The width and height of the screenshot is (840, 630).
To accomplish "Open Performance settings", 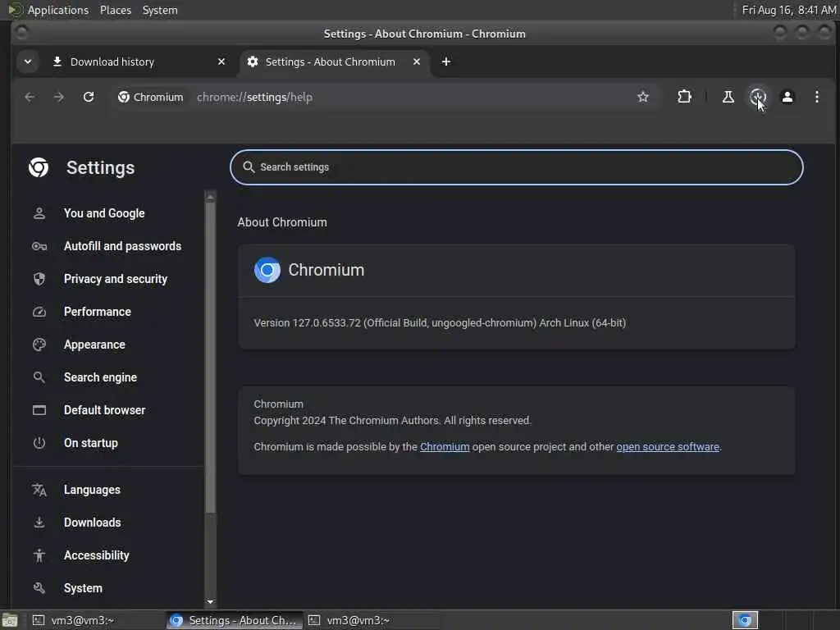I will coord(98,311).
